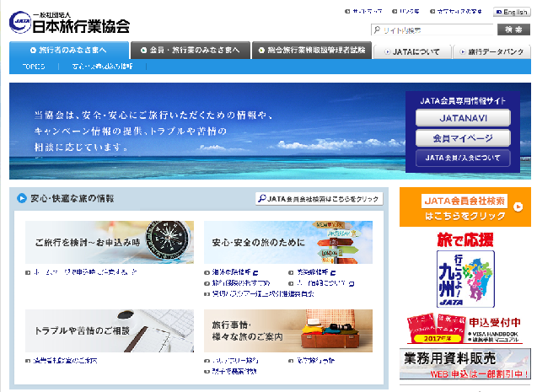Click the link under the compass banner

pos(85,272)
